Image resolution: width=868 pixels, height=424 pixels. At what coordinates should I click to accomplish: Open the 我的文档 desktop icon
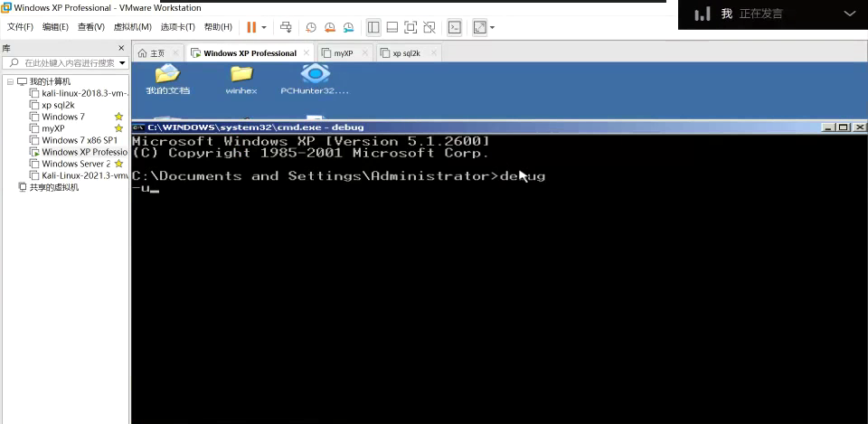click(x=168, y=80)
